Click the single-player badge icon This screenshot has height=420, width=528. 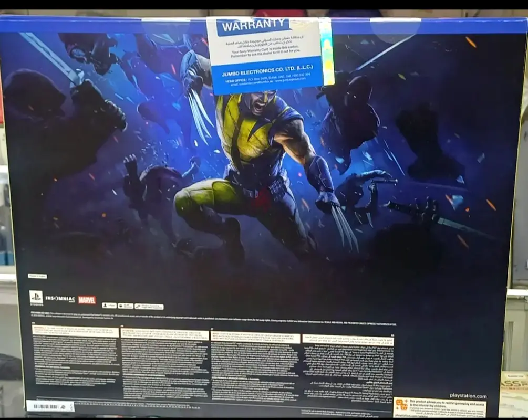pyautogui.click(x=109, y=306)
